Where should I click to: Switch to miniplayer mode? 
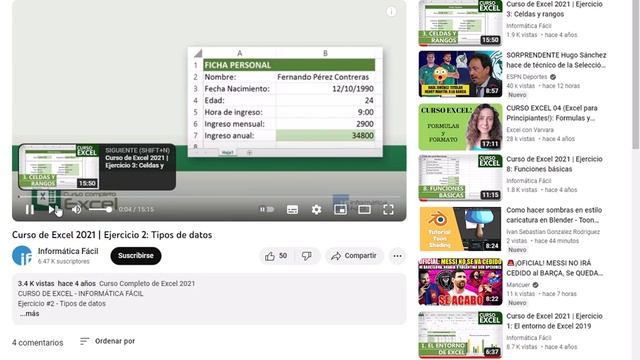tap(340, 210)
